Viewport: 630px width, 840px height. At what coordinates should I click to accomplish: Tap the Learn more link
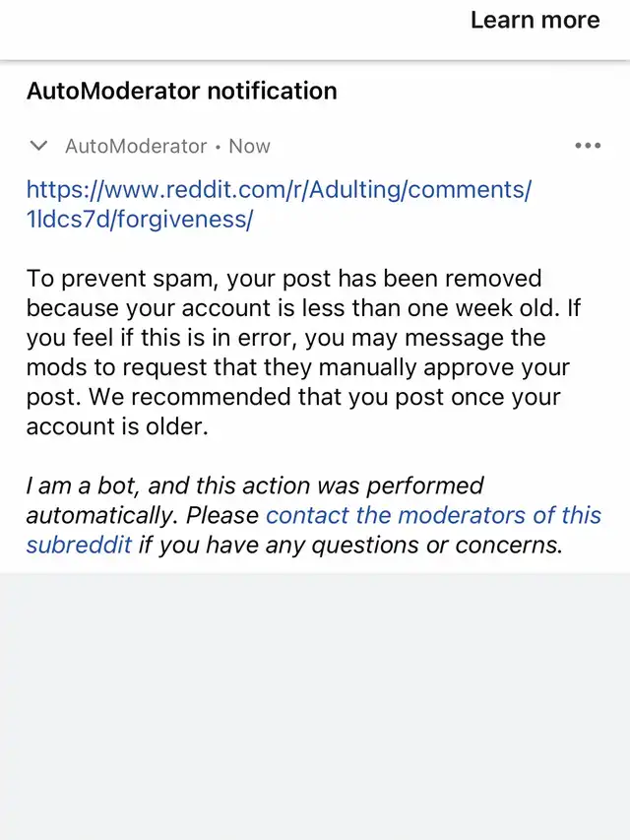coord(535,21)
